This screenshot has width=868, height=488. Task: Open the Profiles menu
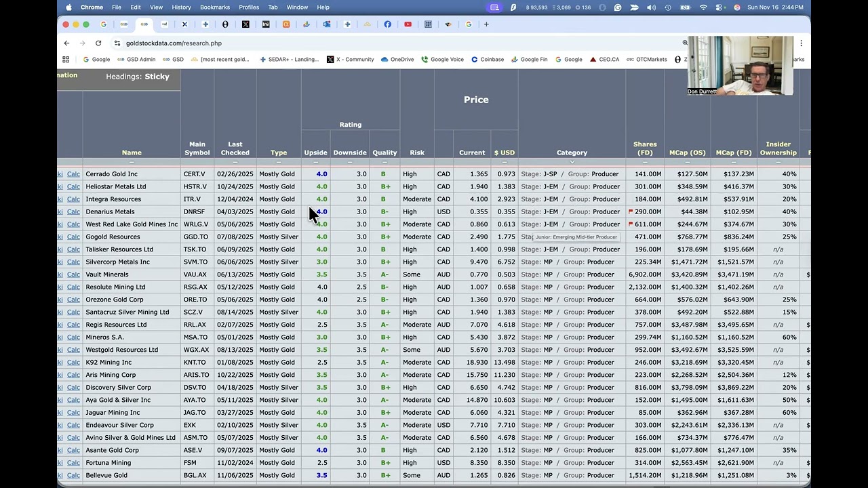(249, 7)
